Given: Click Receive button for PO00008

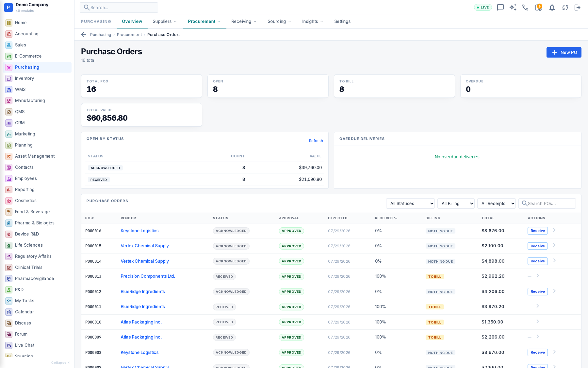Looking at the screenshot, I should coord(538,352).
